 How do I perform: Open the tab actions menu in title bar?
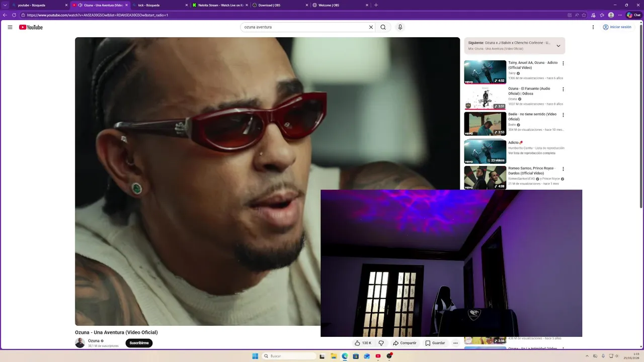[x=5, y=5]
